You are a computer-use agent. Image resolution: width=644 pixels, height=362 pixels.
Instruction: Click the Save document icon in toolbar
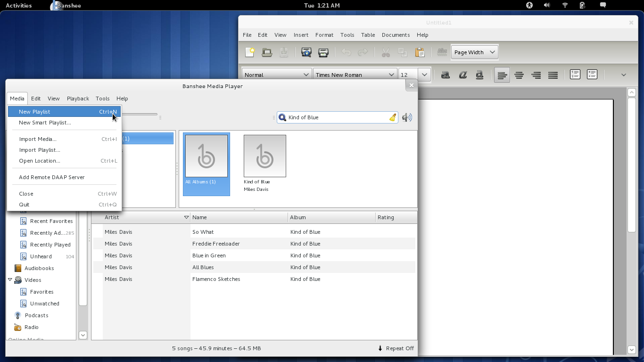pos(284,52)
